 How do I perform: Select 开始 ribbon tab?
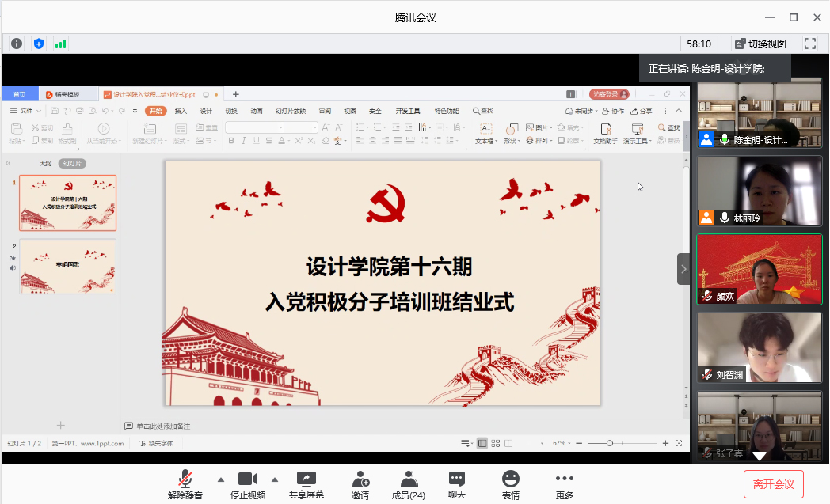click(x=155, y=111)
